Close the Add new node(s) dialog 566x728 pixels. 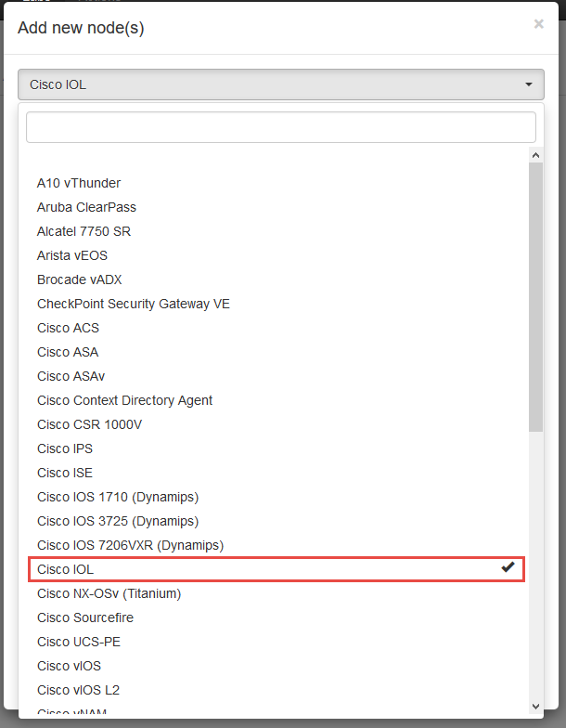click(538, 24)
